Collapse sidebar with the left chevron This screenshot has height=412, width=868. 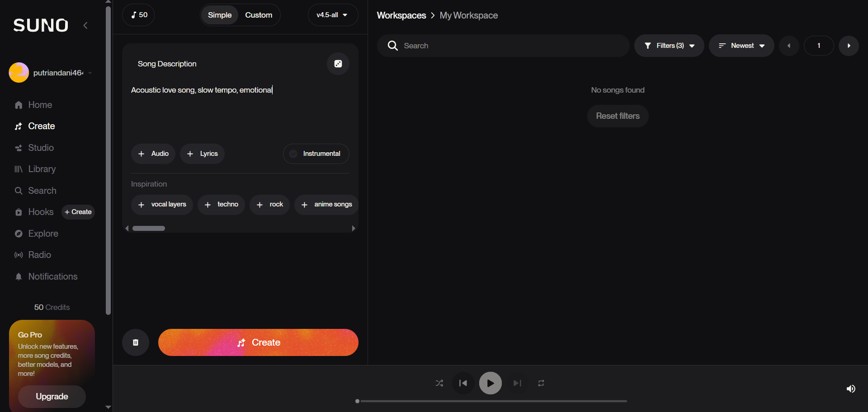click(x=85, y=25)
